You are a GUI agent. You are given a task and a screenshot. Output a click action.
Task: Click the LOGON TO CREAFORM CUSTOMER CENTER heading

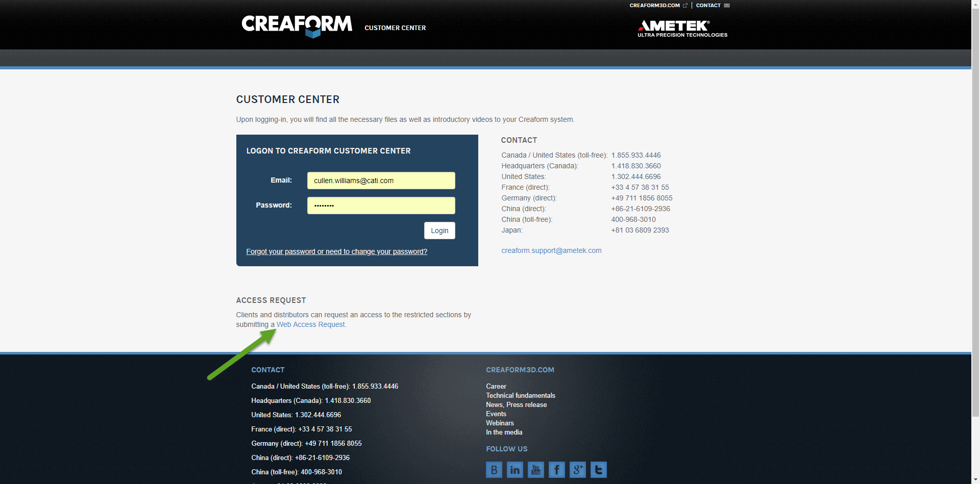[328, 151]
